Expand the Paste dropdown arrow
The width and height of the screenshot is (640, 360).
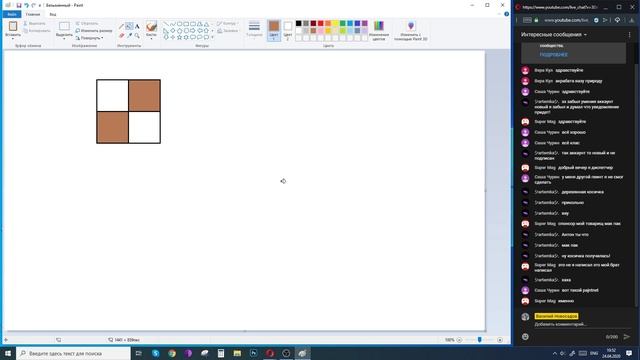pos(13,38)
